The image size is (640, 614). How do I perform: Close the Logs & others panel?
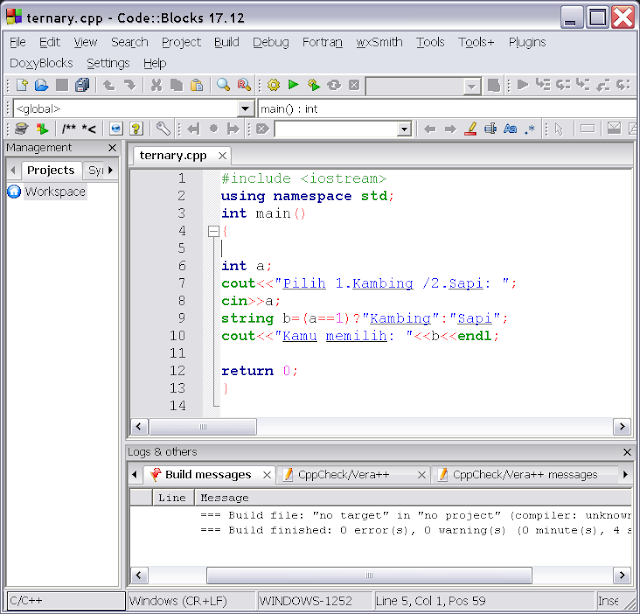click(627, 452)
